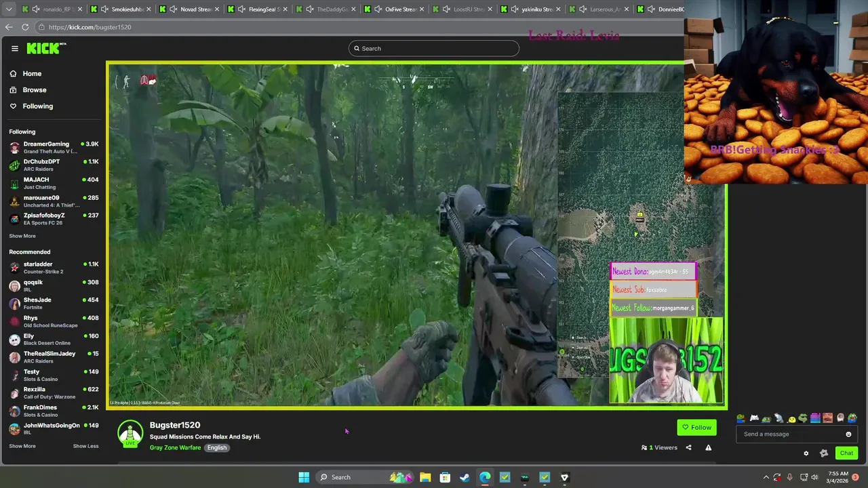Screen dimensions: 868x488
Task: Close the LoostRU Stream tab
Action: pyautogui.click(x=490, y=9)
